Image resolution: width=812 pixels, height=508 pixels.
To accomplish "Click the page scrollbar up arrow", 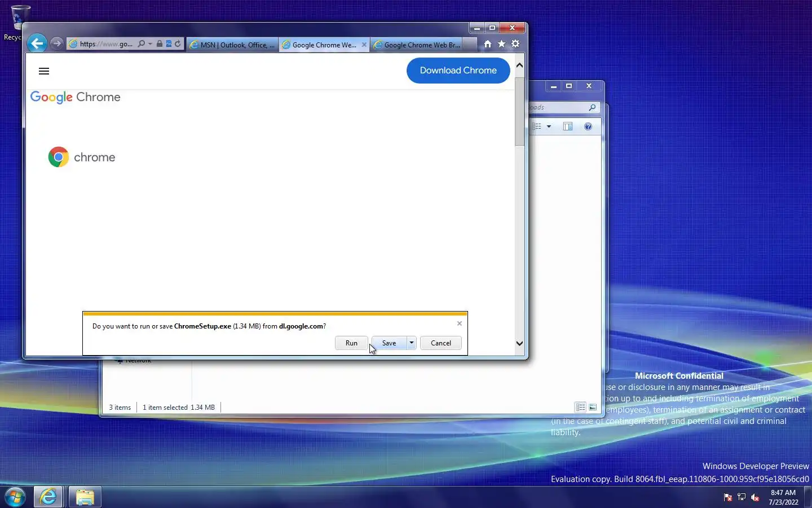I will point(520,65).
